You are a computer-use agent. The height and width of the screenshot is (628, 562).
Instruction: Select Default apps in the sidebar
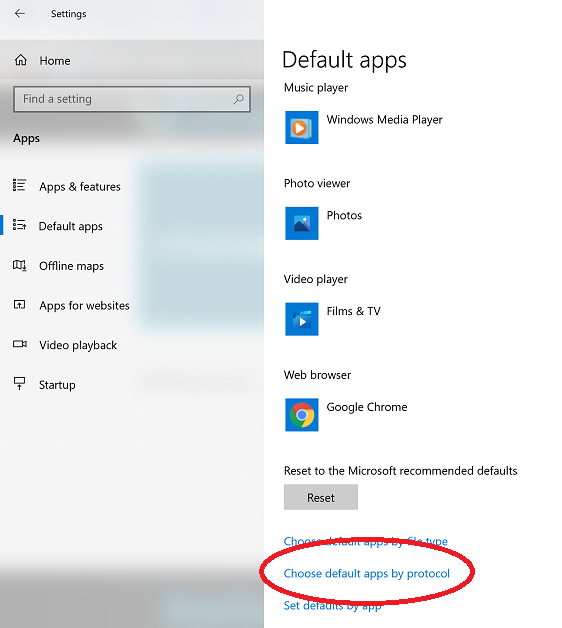(71, 226)
